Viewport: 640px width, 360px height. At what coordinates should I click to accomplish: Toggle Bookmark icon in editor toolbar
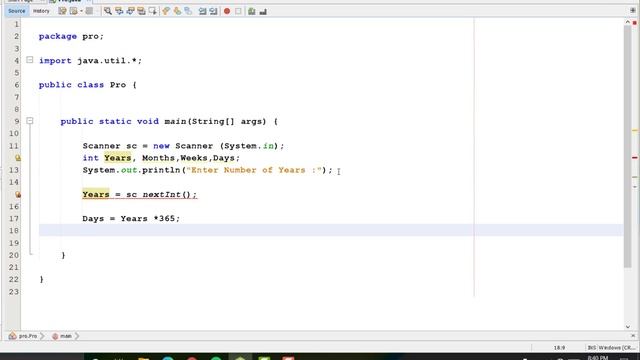[188, 11]
